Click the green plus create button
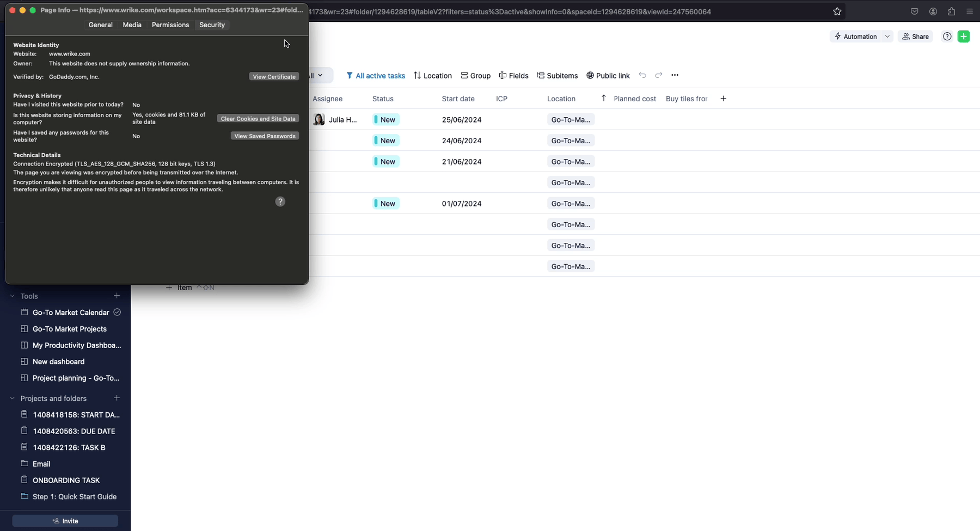 pos(963,36)
